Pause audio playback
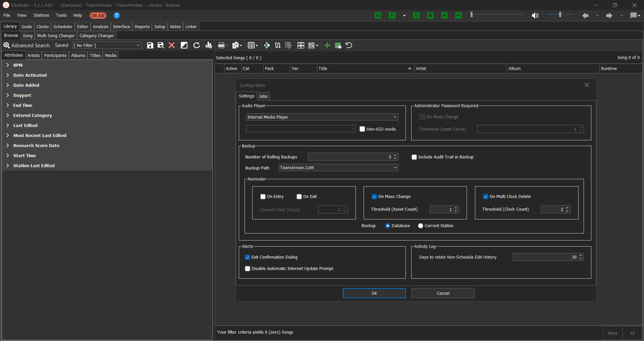The image size is (644, 341). coord(416,15)
